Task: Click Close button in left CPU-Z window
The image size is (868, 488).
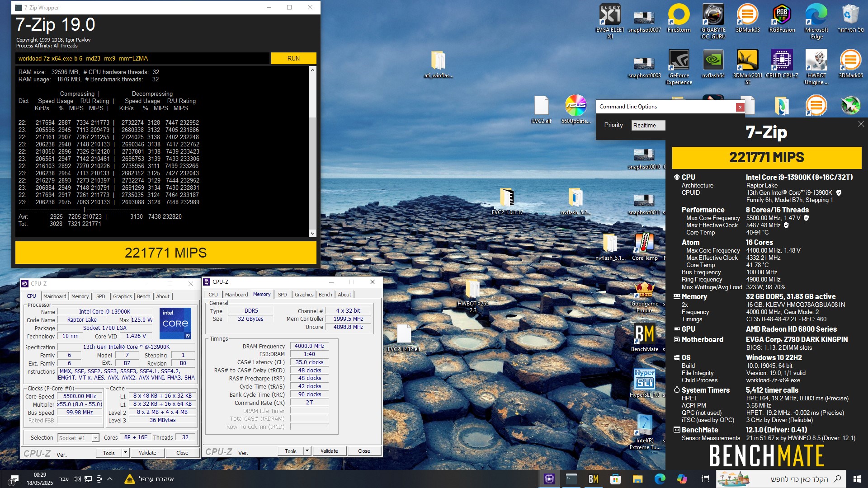Action: pos(182,453)
